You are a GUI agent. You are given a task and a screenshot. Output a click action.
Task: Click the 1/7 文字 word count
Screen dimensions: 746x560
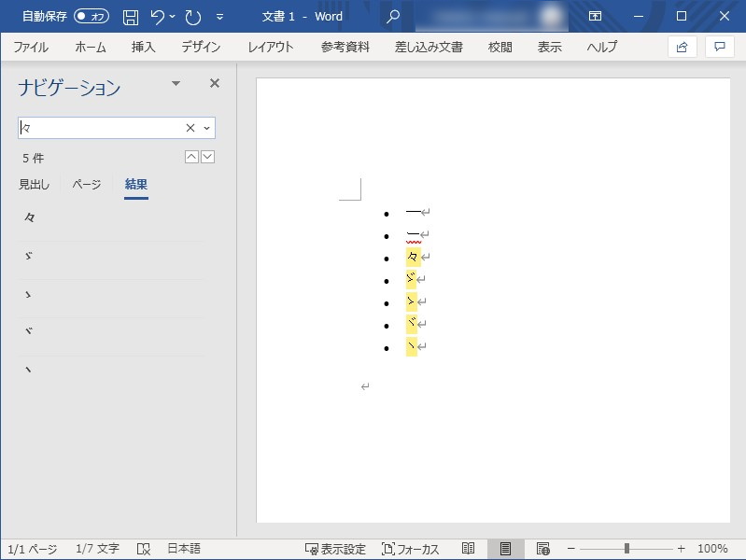[x=97, y=549]
